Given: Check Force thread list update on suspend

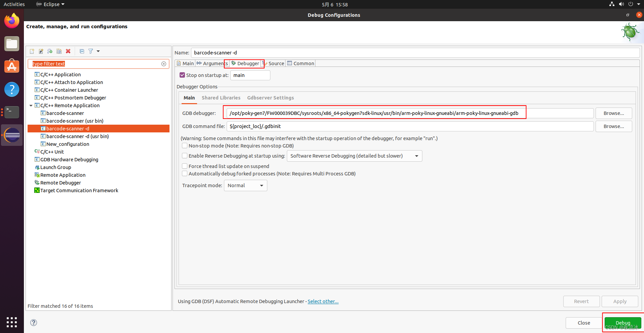Looking at the screenshot, I should [x=185, y=166].
